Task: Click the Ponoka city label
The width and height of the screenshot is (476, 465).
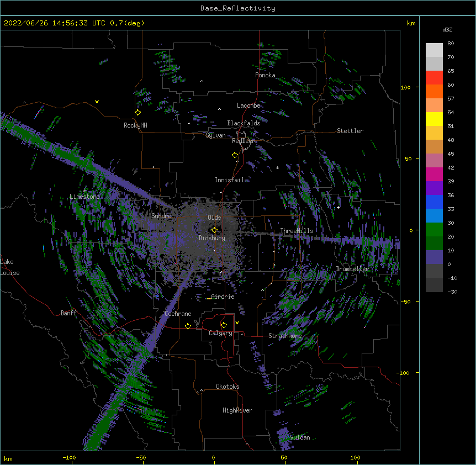Action: click(x=265, y=75)
